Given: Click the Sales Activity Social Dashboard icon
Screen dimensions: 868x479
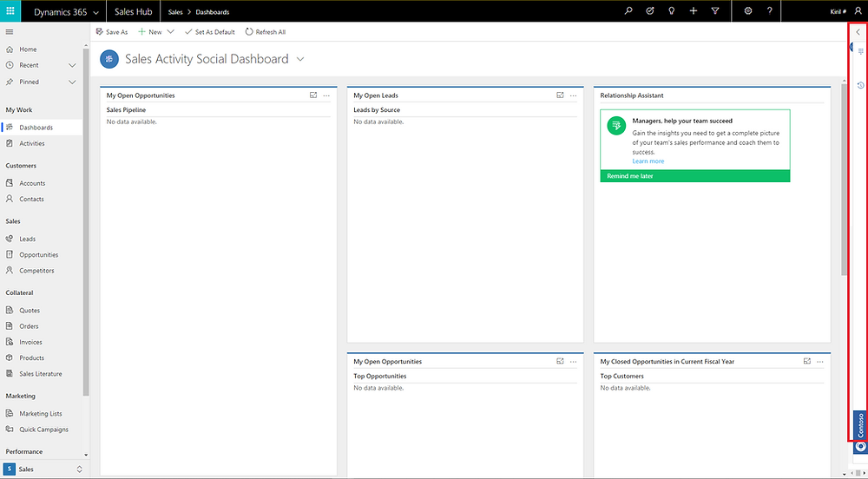Looking at the screenshot, I should coord(109,59).
